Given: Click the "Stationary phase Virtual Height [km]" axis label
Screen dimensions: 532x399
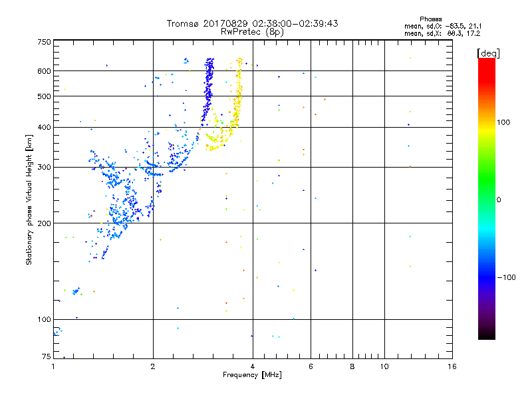Looking at the screenshot, I should (29, 199).
